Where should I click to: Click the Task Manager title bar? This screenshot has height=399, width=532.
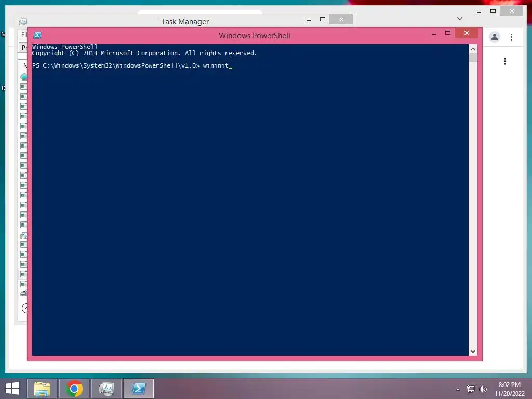coord(185,22)
